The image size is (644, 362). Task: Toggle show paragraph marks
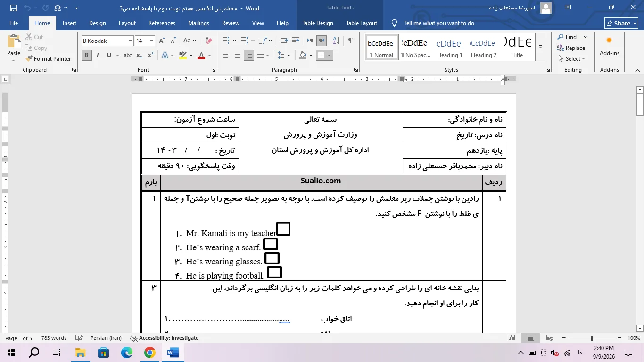click(x=350, y=41)
